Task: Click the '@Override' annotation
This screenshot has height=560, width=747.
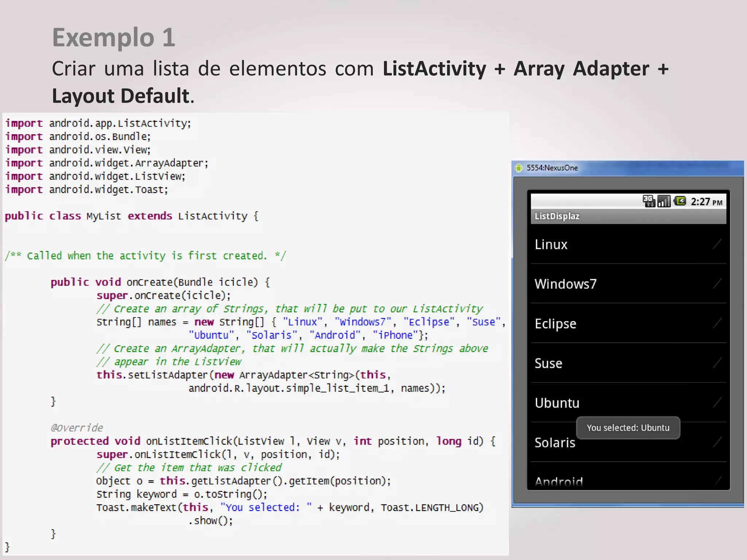Action: tap(77, 428)
